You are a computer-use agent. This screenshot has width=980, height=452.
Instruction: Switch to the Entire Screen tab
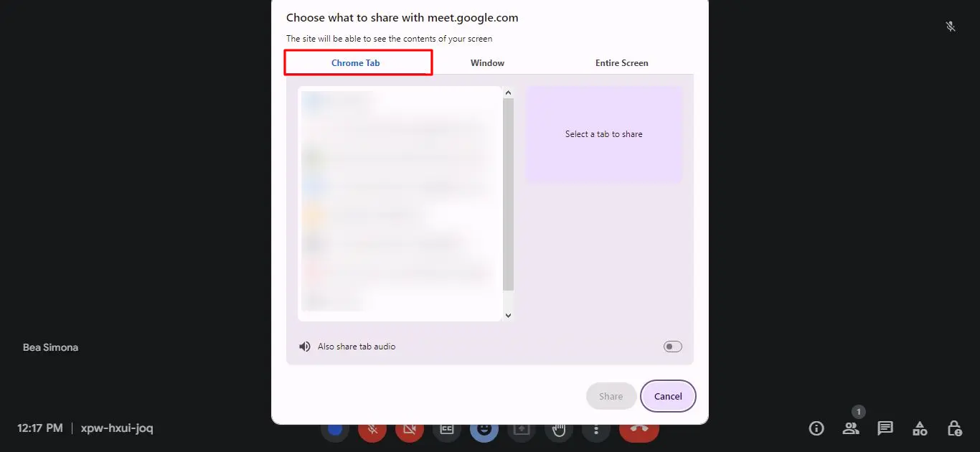click(621, 63)
